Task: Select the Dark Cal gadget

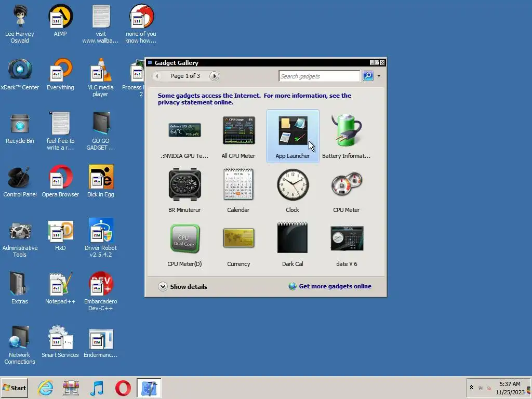Action: coord(293,244)
